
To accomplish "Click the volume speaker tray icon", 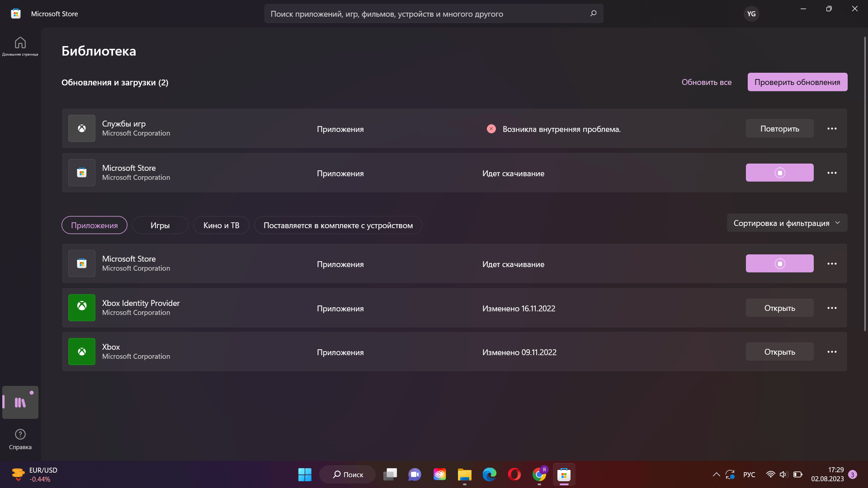I will pyautogui.click(x=783, y=474).
